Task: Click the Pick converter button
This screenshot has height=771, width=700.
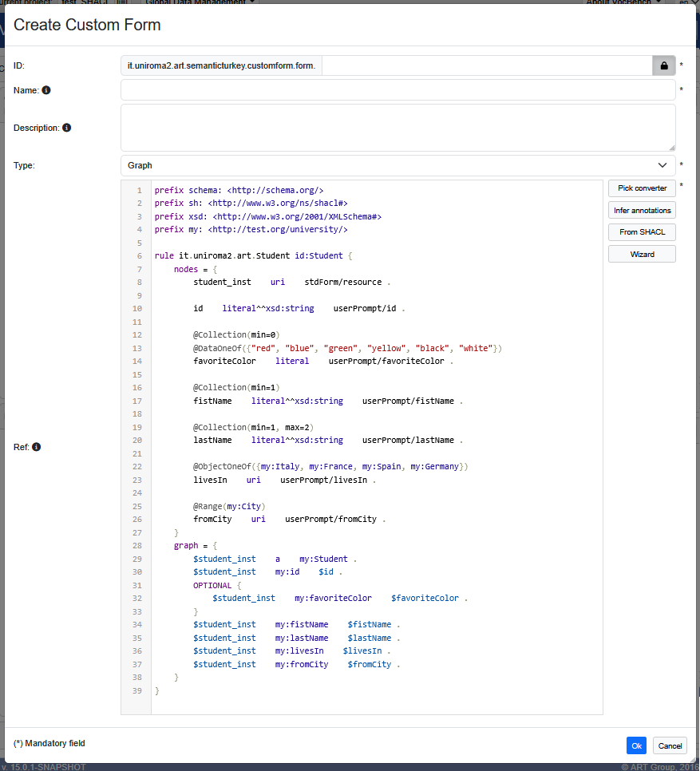Action: pos(642,188)
